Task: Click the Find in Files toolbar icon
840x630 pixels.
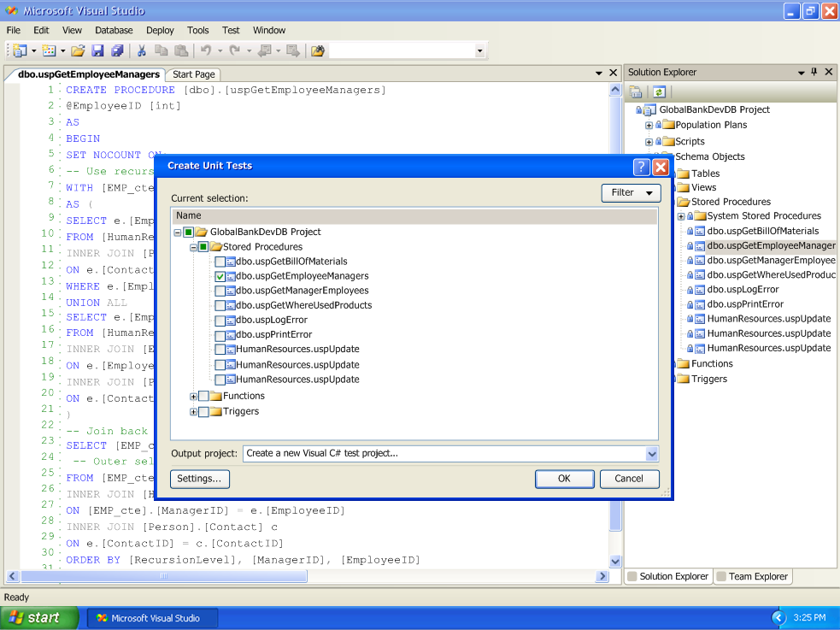Action: (318, 51)
